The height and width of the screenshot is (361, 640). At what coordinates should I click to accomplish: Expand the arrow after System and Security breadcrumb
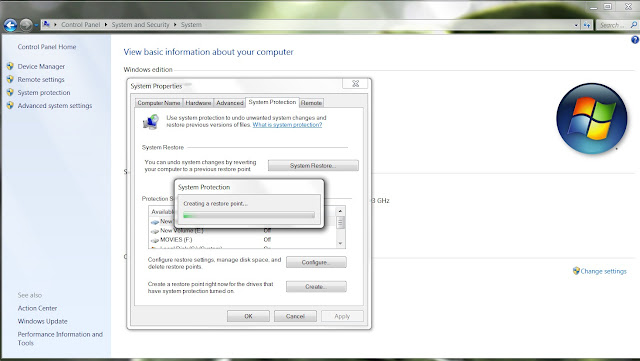click(x=175, y=25)
